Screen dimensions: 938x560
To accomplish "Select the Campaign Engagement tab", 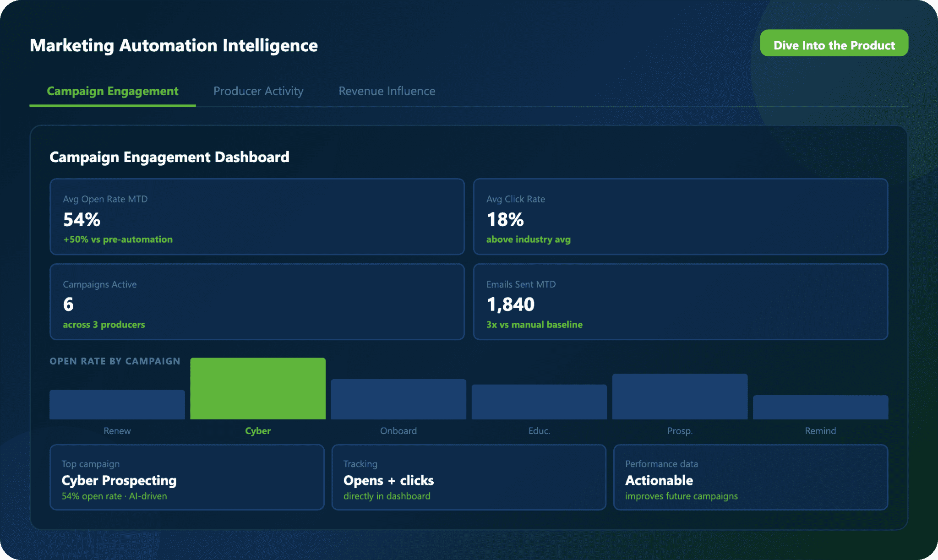I will 113,91.
